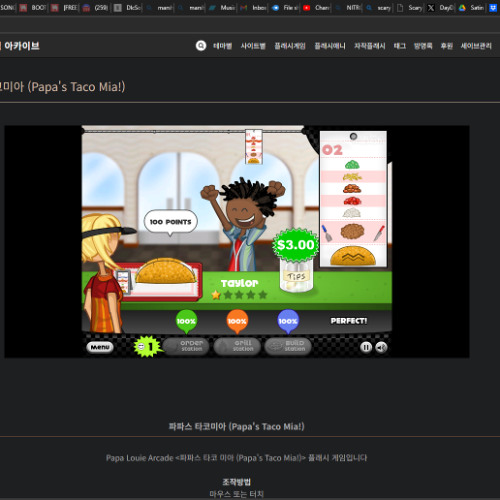Viewport: 500px width, 500px height.
Task: Open the 후원 nav link
Action: [x=447, y=46]
